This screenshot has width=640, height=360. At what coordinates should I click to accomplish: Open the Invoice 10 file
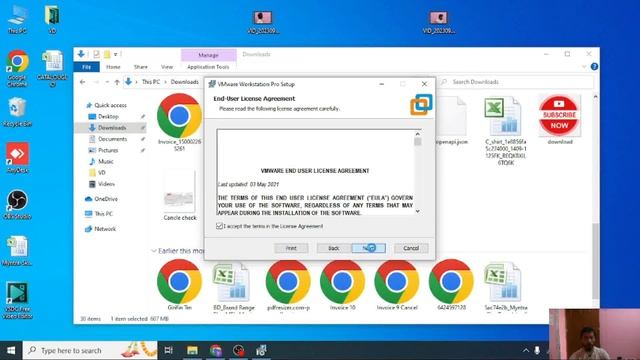342,286
